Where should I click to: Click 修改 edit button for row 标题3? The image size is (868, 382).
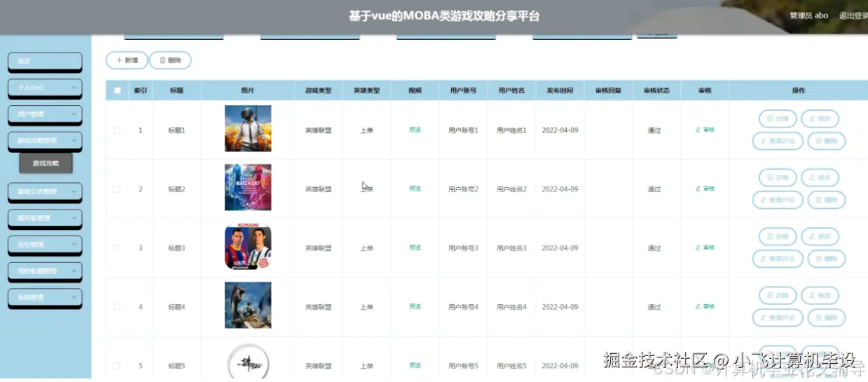coord(820,237)
